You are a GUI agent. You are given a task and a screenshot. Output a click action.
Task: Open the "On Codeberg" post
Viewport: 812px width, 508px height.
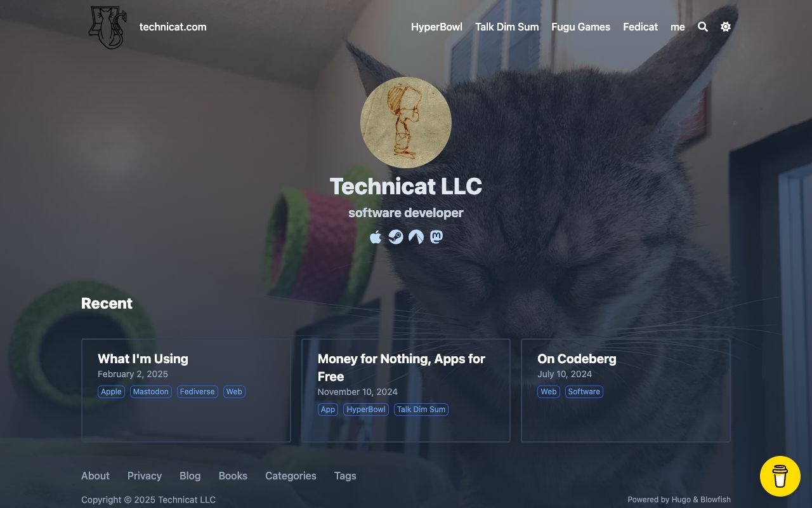577,359
